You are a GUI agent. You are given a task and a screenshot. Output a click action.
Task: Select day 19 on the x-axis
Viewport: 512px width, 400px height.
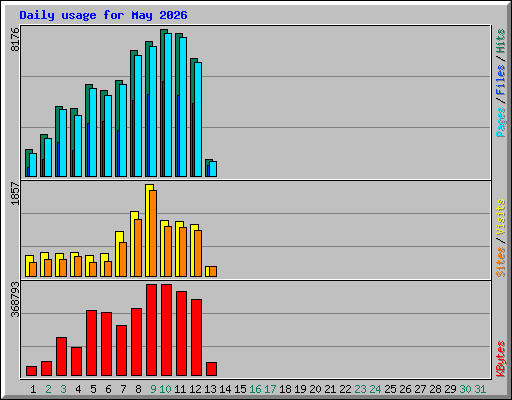click(x=300, y=389)
